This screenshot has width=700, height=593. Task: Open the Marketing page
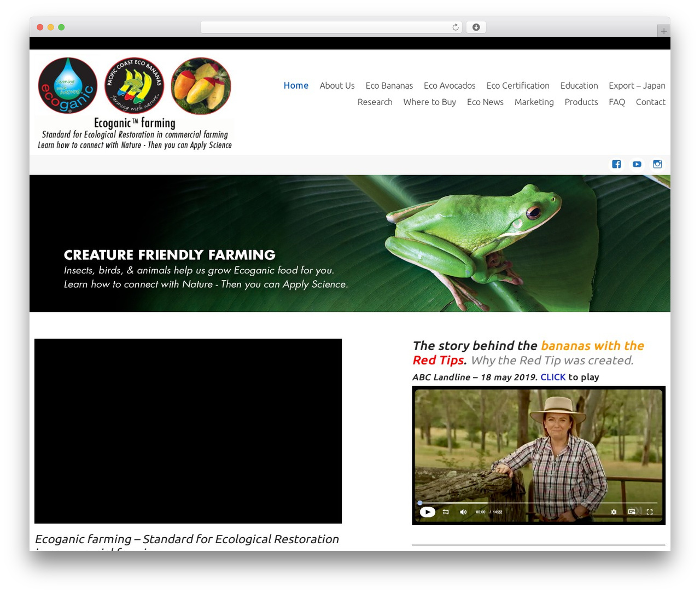click(x=534, y=102)
